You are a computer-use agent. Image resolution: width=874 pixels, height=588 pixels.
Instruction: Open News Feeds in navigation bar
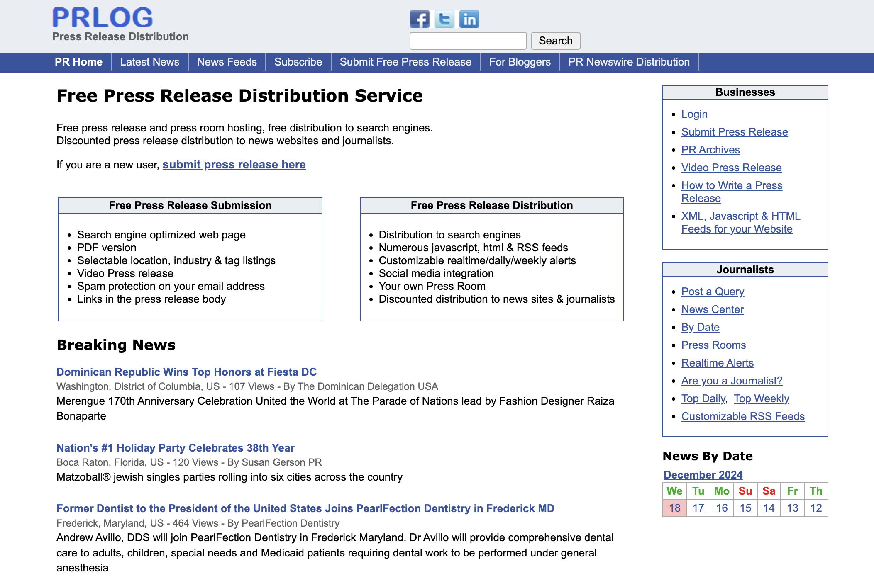tap(227, 62)
